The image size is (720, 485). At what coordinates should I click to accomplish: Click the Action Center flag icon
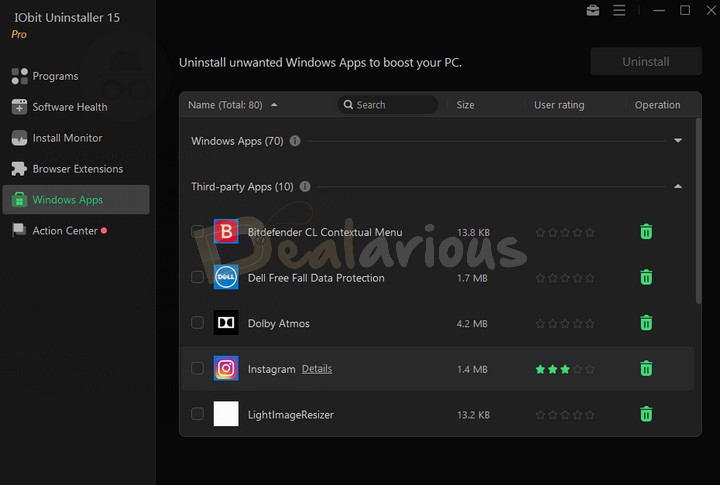pos(19,230)
